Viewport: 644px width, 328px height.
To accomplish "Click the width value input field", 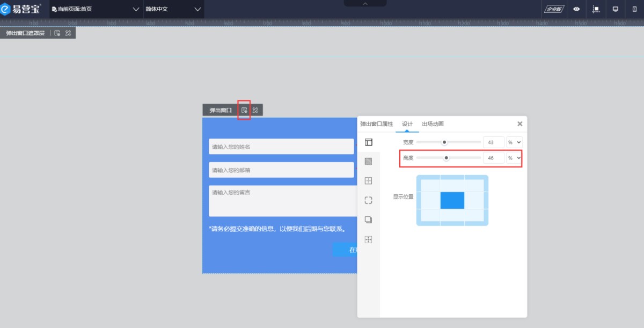I will (x=493, y=142).
